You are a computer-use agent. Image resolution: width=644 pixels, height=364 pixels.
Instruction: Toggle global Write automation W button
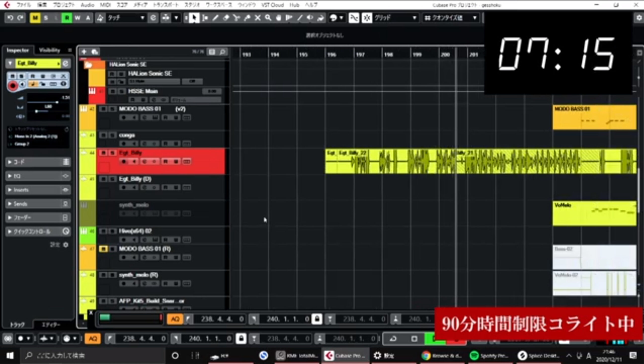click(x=77, y=18)
